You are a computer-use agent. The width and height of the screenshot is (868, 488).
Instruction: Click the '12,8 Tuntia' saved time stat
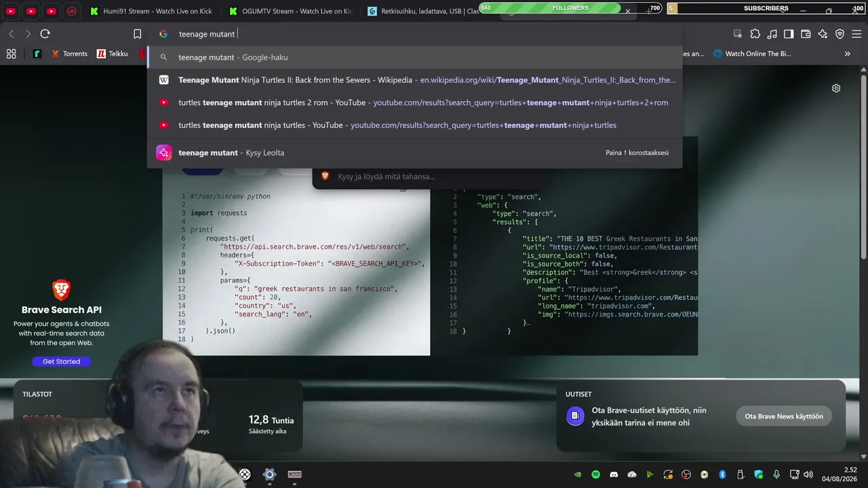[271, 424]
